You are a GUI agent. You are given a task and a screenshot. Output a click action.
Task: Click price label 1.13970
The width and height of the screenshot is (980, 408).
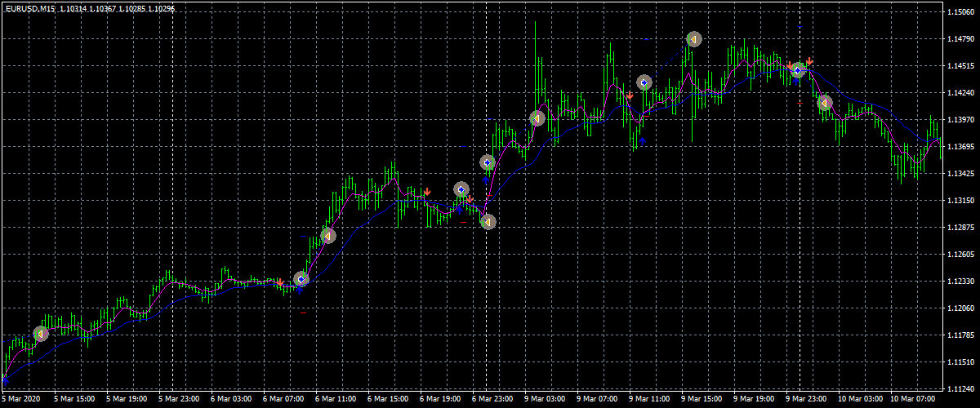pos(960,120)
